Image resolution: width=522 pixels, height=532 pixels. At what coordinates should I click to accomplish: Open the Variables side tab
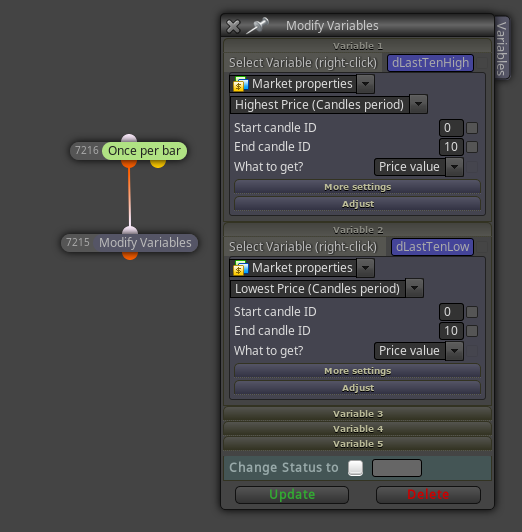click(502, 48)
